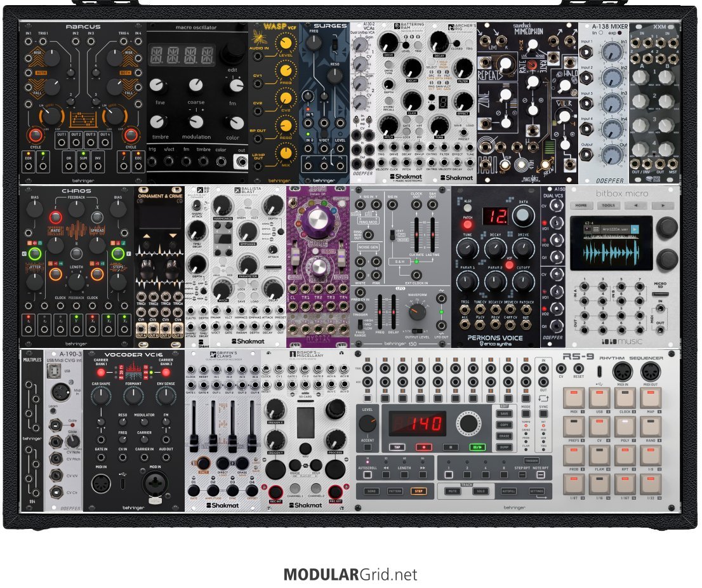Click the Abacus SUM output jack

click(83, 166)
